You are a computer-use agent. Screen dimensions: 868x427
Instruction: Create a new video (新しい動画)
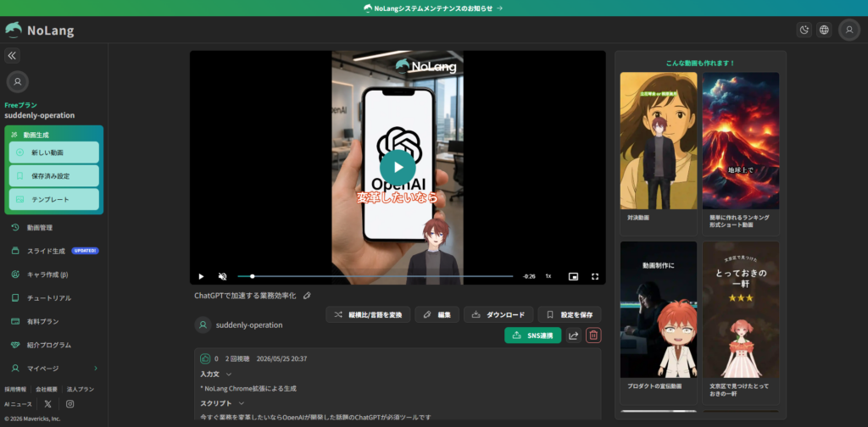click(53, 152)
